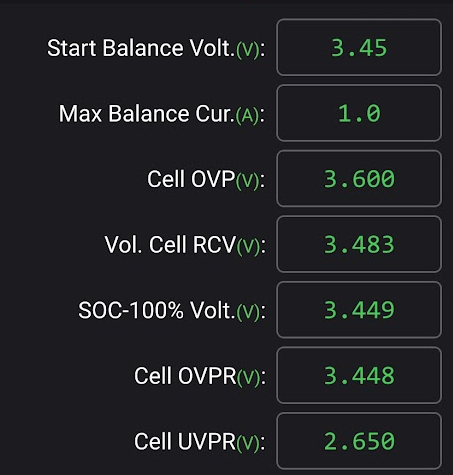Edit the Cell UVPR value 2.650
This screenshot has width=453, height=475.
pos(359,441)
